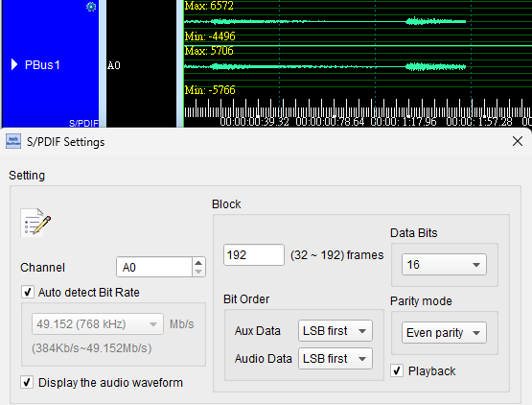This screenshot has height=405, width=532.
Task: Click the Min: -5766 waveform label
Action: (x=210, y=90)
